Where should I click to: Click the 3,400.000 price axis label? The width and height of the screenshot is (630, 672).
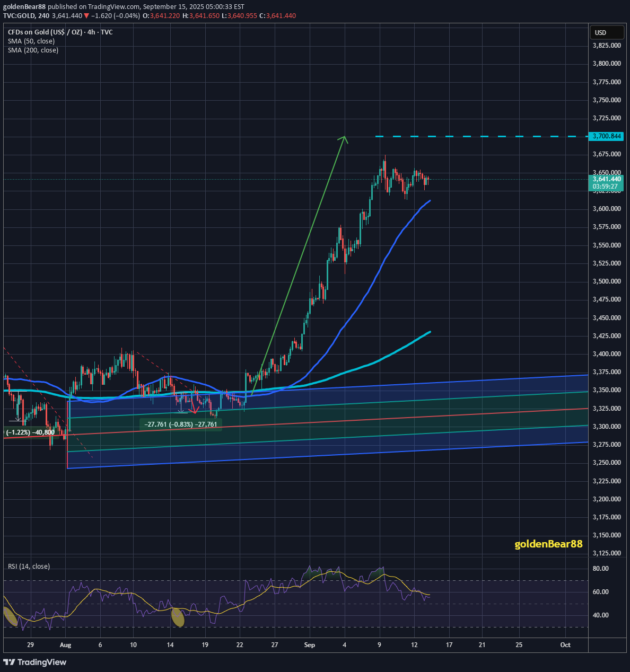[607, 354]
